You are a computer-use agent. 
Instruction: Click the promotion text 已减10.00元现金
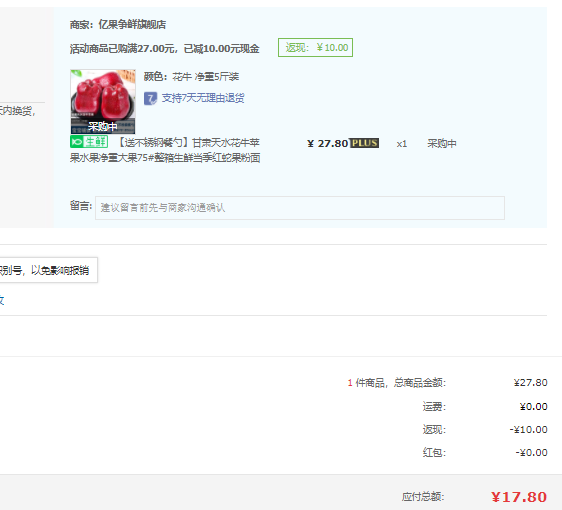[222, 49]
